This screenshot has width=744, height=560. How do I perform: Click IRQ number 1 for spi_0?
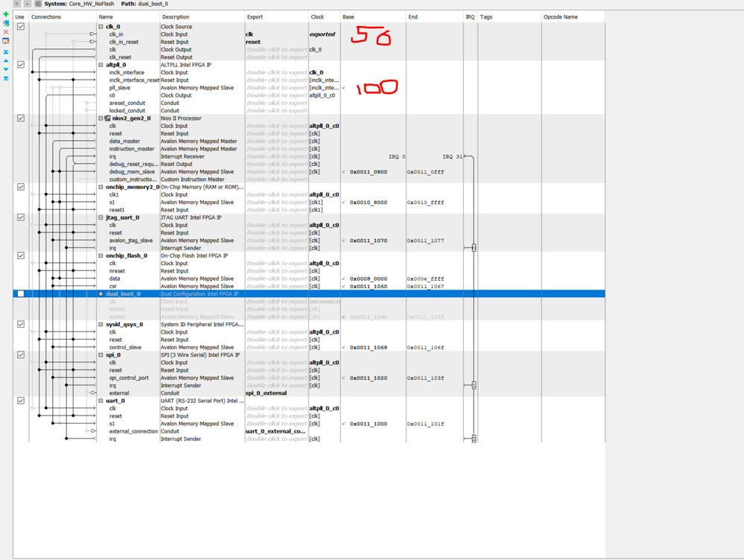tap(474, 385)
